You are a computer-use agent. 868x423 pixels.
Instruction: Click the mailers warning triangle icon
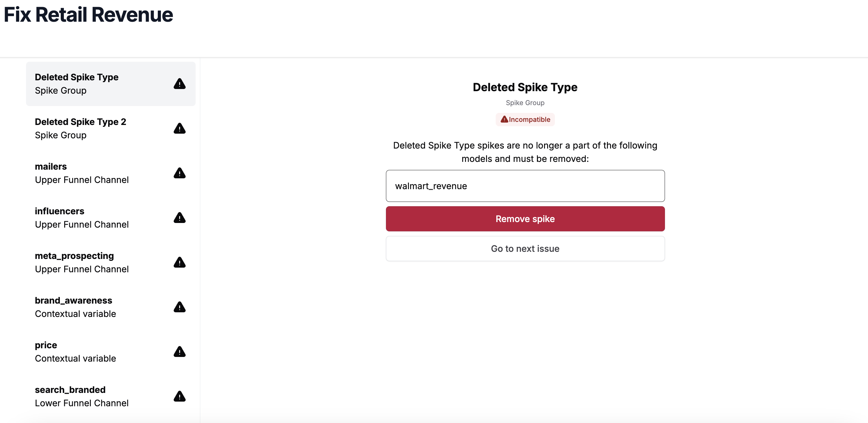tap(179, 173)
